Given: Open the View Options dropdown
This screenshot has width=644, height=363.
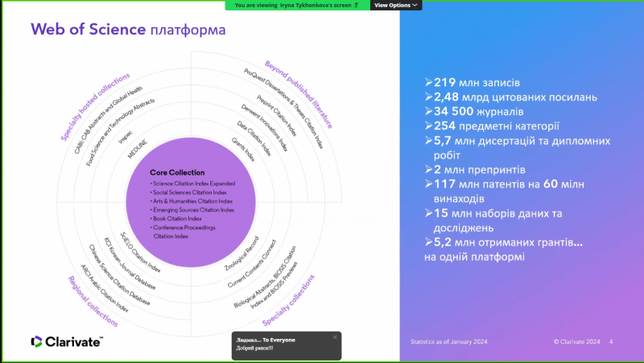Looking at the screenshot, I should [x=396, y=5].
